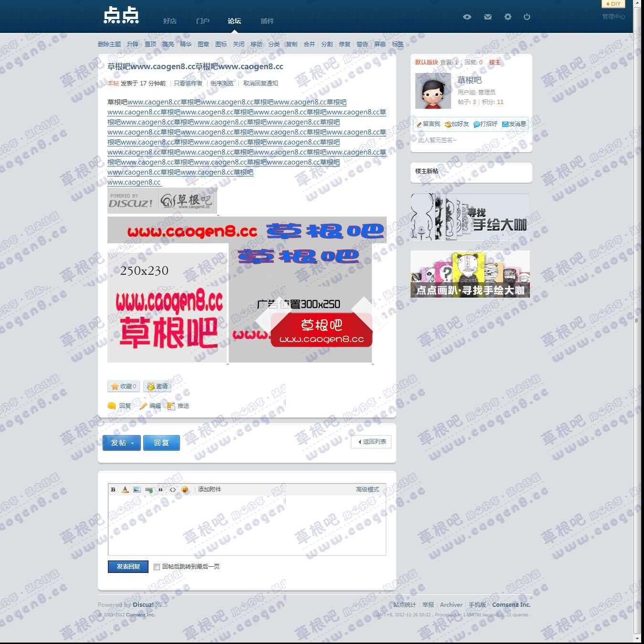This screenshot has width=644, height=644.
Task: Click the 加好友 handshake icon
Action: click(x=448, y=124)
